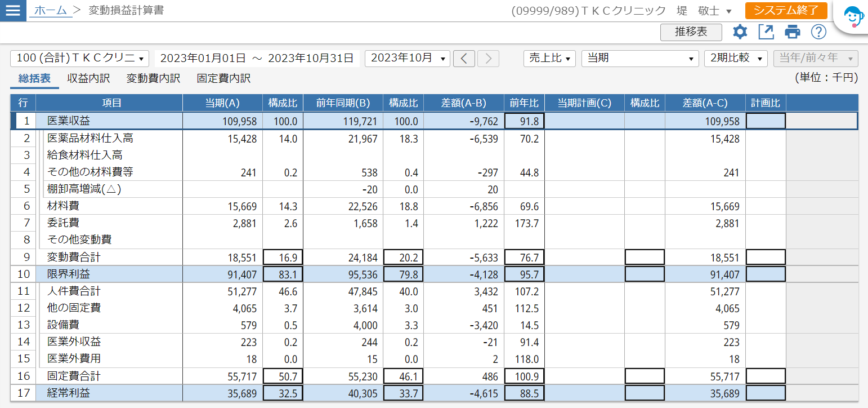The height and width of the screenshot is (408, 868).
Task: Open the settings gear icon
Action: 740,32
